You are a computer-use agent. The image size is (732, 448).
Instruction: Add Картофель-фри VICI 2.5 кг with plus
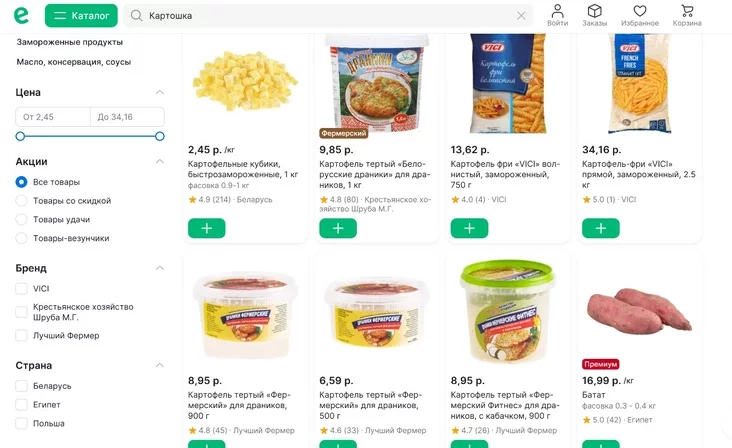(601, 228)
